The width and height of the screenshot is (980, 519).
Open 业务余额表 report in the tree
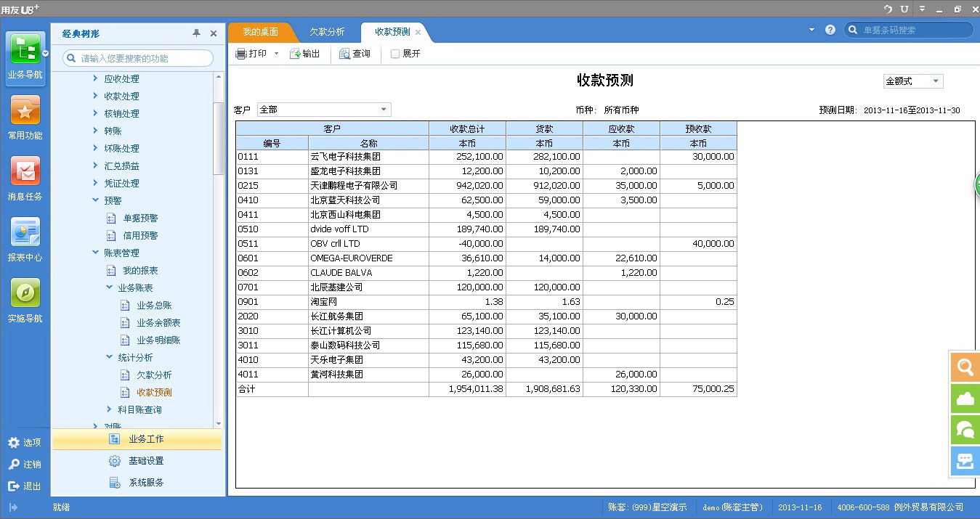[158, 322]
